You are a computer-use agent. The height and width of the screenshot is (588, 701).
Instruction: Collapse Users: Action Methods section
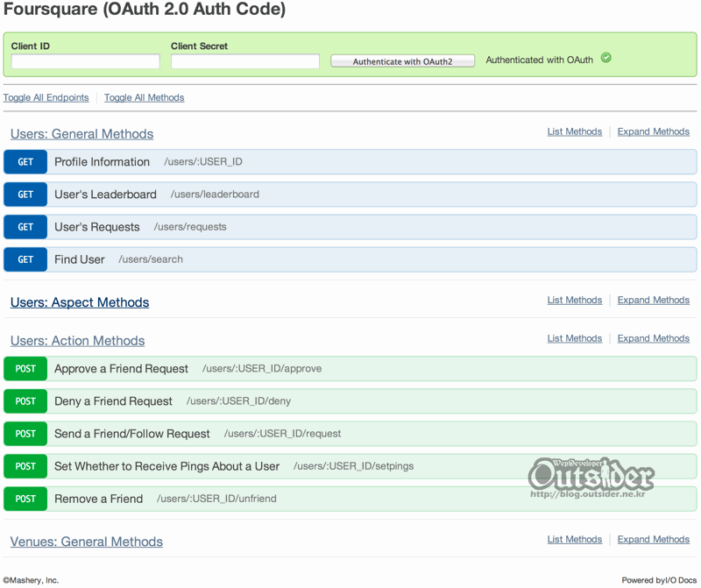point(77,341)
